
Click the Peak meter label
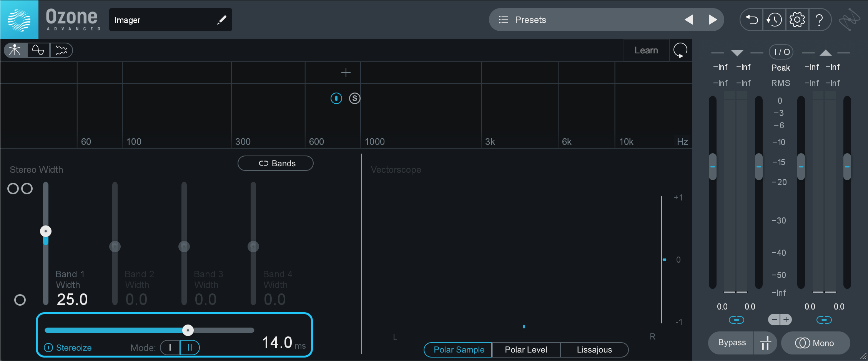click(781, 68)
